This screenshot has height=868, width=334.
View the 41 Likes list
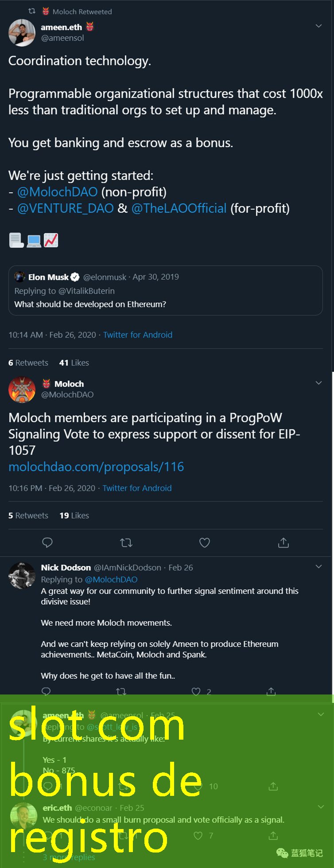[x=74, y=363]
